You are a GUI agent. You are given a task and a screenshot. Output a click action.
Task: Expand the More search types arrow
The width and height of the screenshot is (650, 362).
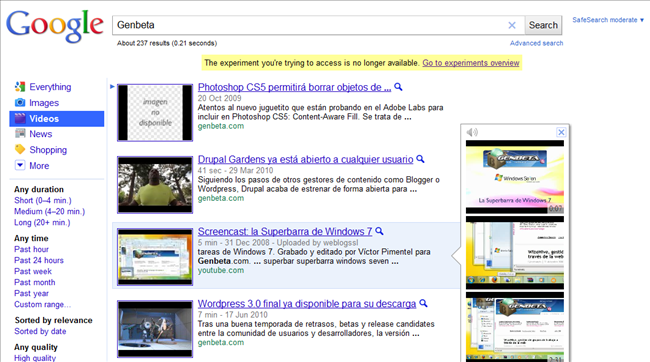pos(19,165)
